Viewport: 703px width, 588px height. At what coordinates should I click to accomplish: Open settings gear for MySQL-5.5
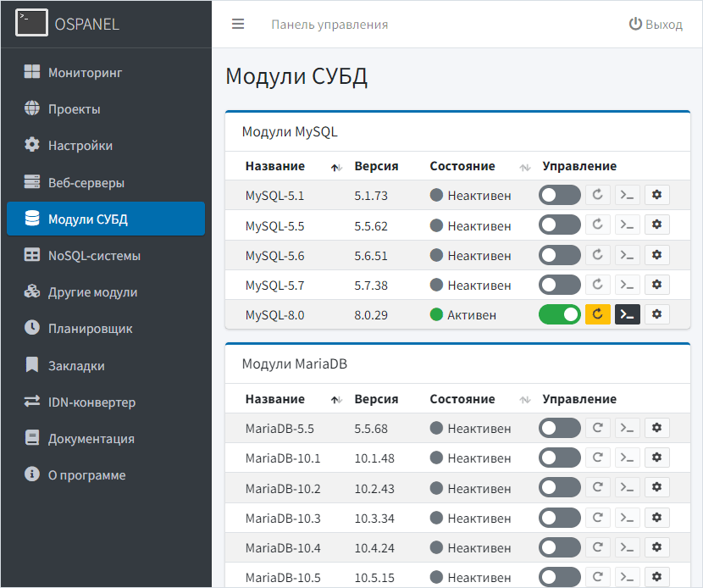click(x=656, y=225)
